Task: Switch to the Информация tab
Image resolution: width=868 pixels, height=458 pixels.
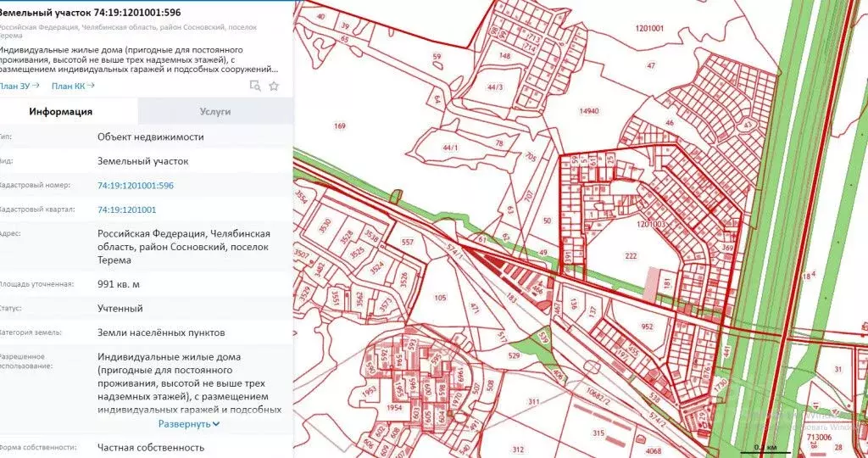Action: pyautogui.click(x=61, y=111)
